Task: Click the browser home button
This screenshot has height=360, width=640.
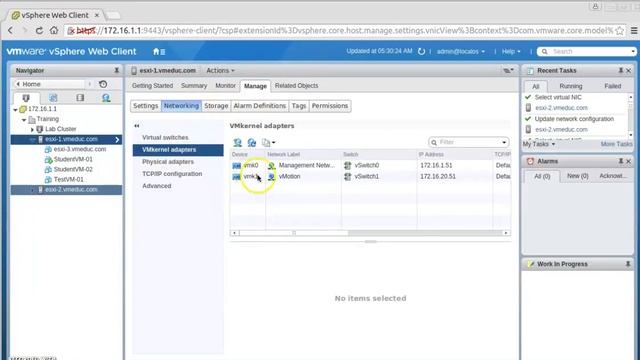Action: (x=54, y=31)
